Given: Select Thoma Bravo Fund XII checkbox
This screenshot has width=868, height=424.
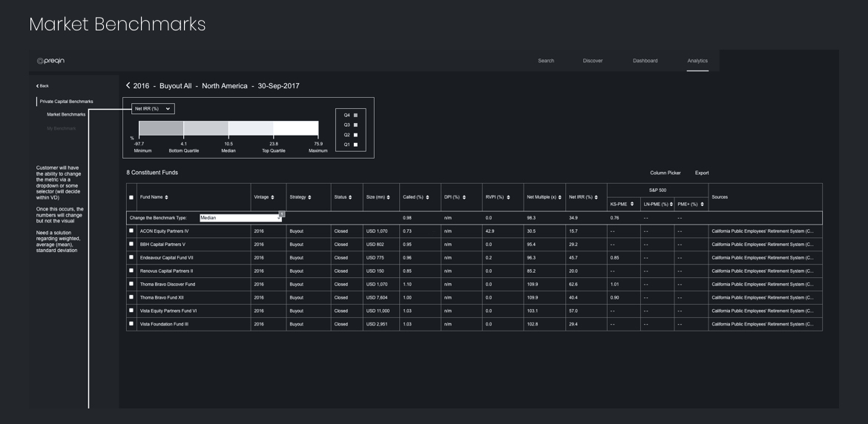Looking at the screenshot, I should [131, 297].
